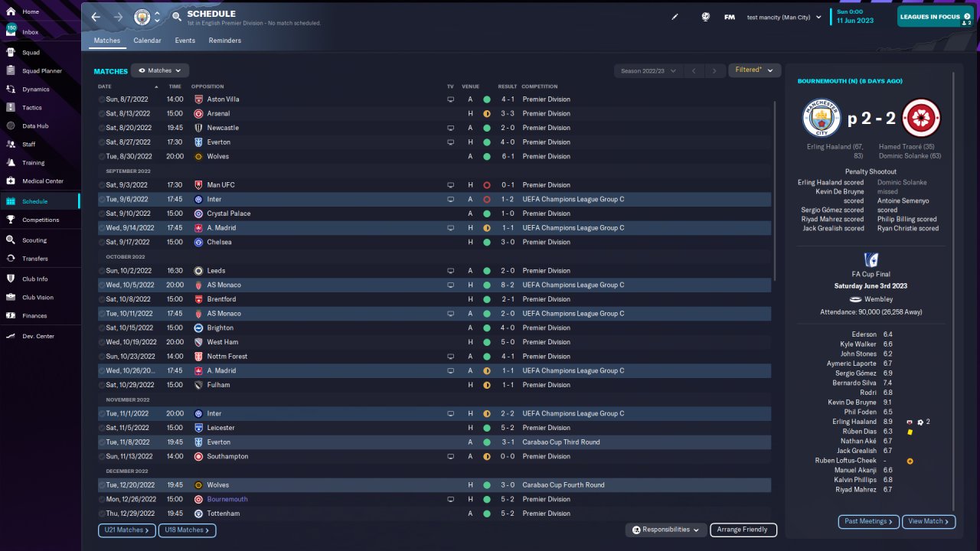Open the Inbox from the sidebar
This screenshot has width=980, height=551.
[x=31, y=32]
